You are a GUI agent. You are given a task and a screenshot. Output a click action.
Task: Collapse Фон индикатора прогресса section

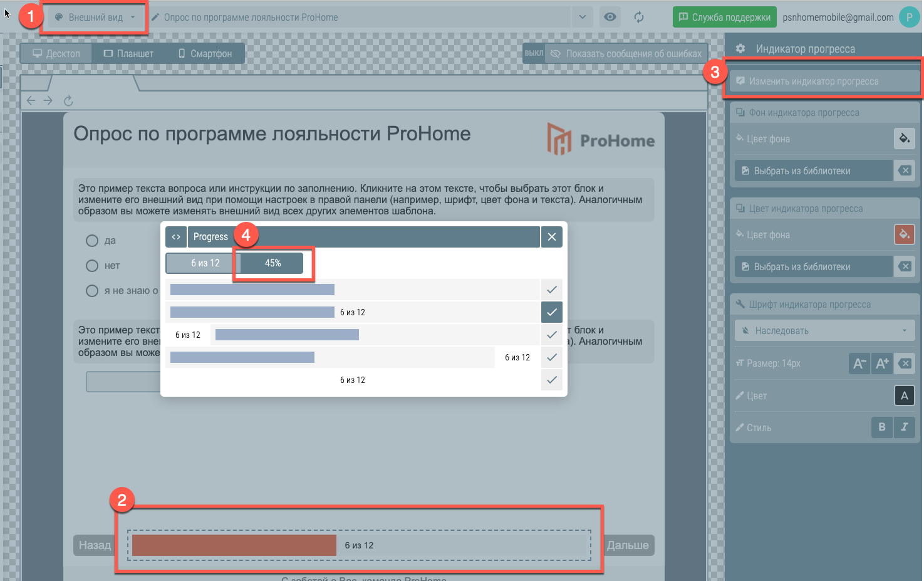tap(824, 113)
